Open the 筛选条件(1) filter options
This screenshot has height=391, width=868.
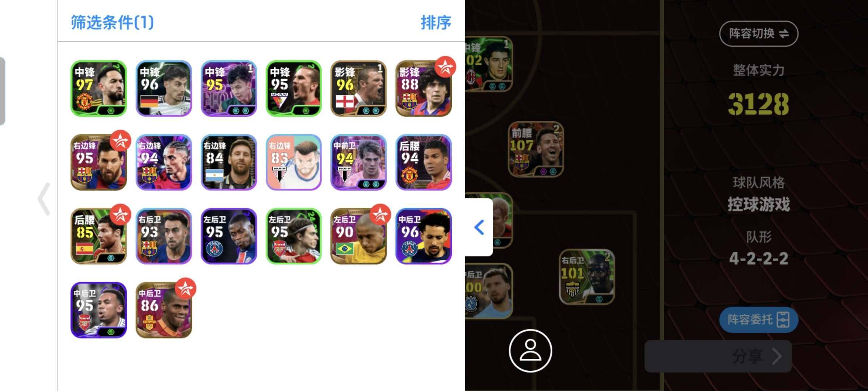[112, 22]
